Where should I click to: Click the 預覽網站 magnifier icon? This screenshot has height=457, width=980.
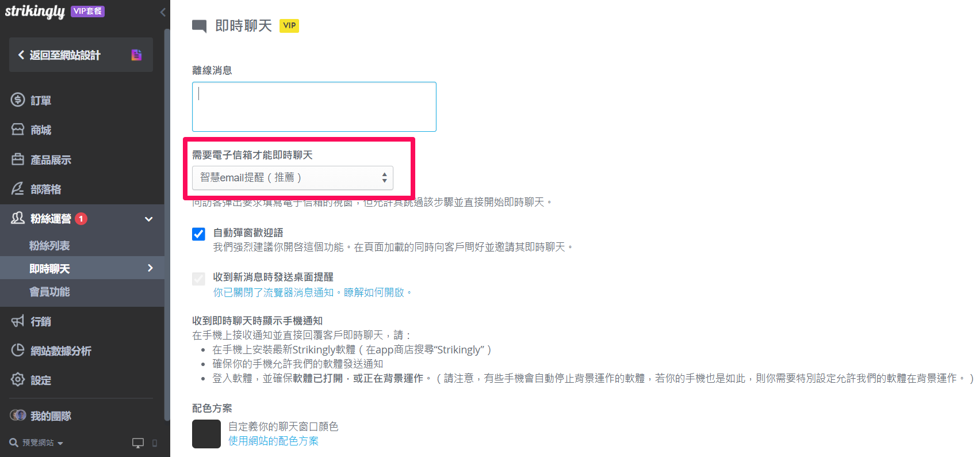[x=14, y=443]
